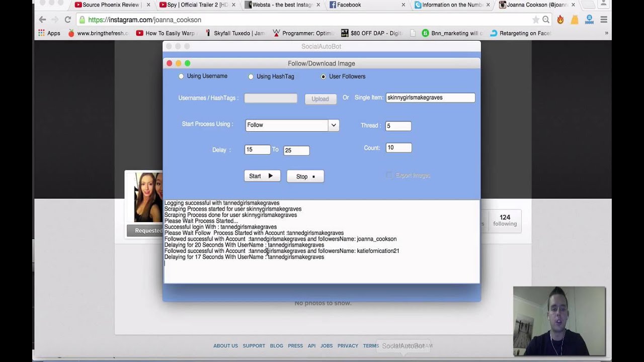Image resolution: width=644 pixels, height=362 pixels.
Task: Click the browser forward arrow
Action: coord(55,20)
